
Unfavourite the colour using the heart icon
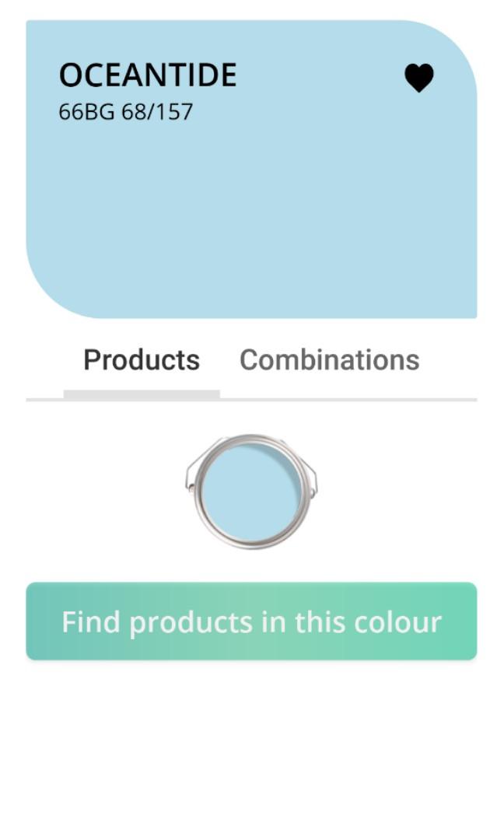tap(419, 76)
